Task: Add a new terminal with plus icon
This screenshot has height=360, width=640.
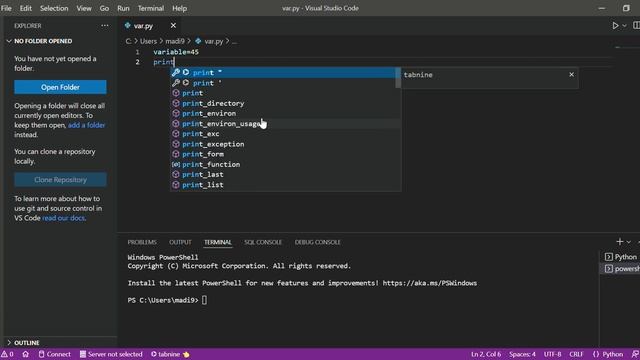Action: pos(620,242)
